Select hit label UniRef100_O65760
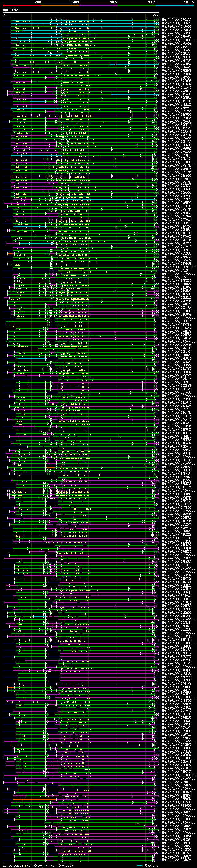This screenshot has height=868, width=197. click(x=177, y=111)
